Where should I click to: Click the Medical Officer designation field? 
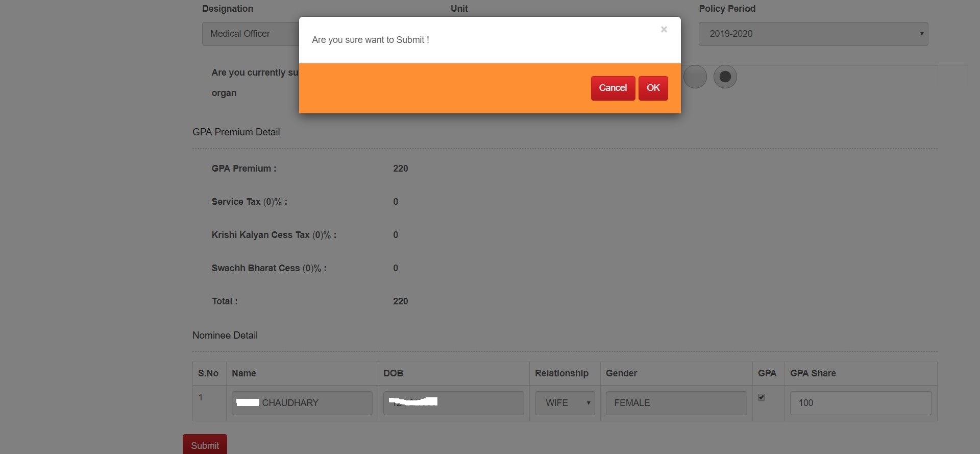click(x=250, y=34)
